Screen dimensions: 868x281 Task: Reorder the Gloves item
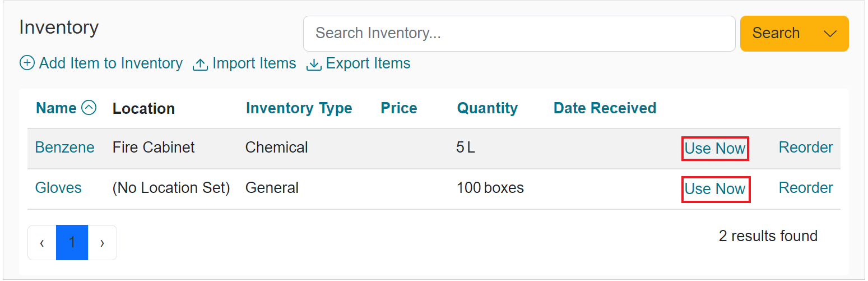coord(806,188)
